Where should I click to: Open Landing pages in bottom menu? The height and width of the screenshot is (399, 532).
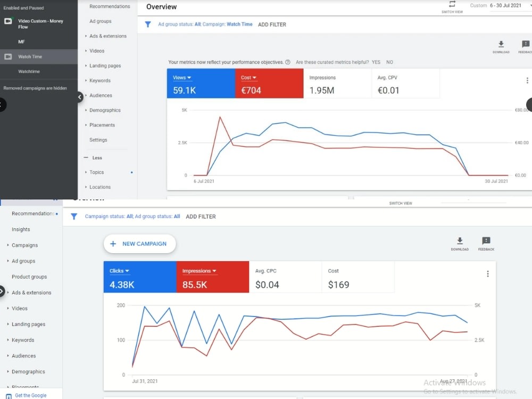[28, 324]
